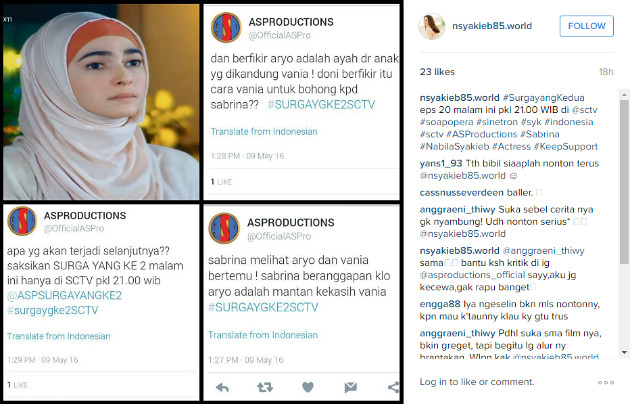
Task: Open nsyakieb85.world profile avatar
Action: (x=432, y=26)
